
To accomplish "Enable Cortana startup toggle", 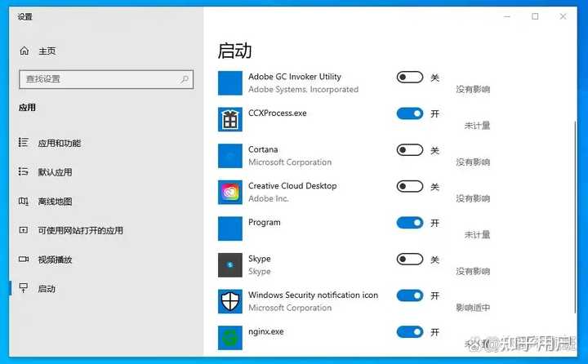I will point(409,150).
